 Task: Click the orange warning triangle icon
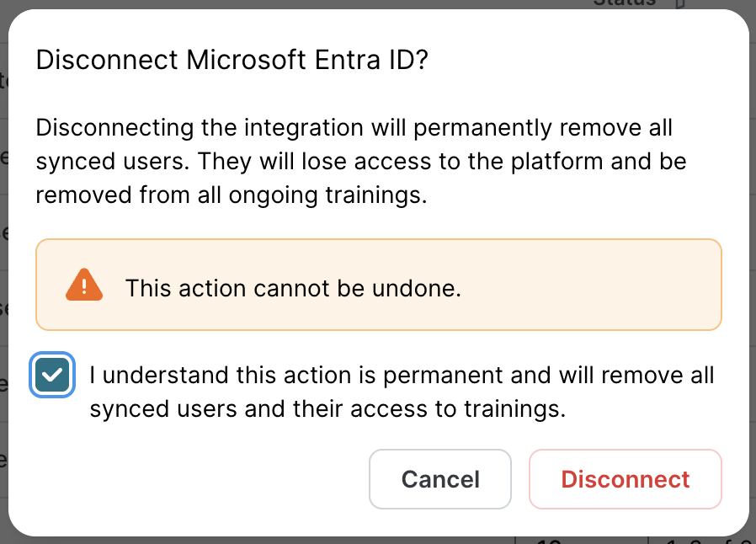click(83, 285)
